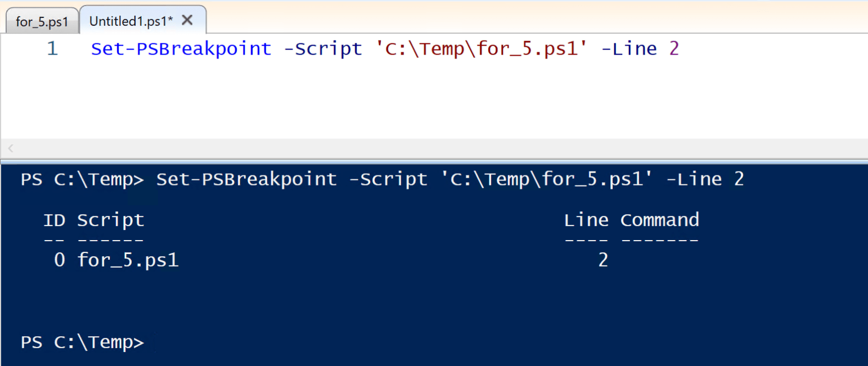
Task: Switch to the for_5.ps1 tab
Action: coord(42,20)
